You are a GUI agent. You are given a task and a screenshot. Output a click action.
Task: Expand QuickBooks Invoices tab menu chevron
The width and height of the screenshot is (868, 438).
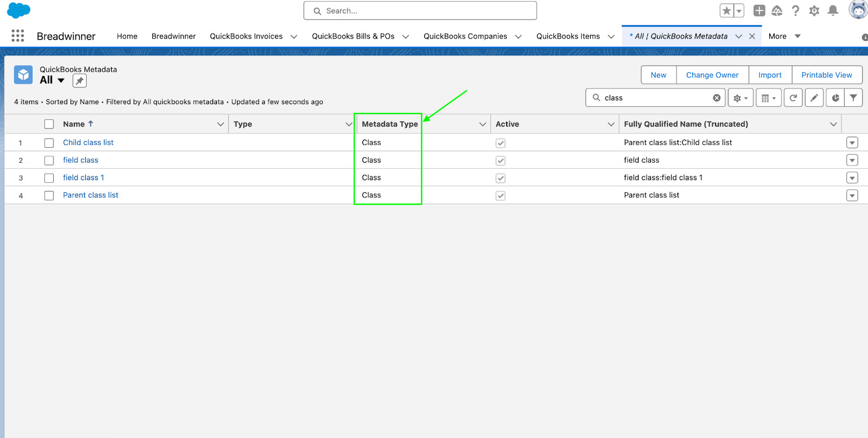pos(294,36)
